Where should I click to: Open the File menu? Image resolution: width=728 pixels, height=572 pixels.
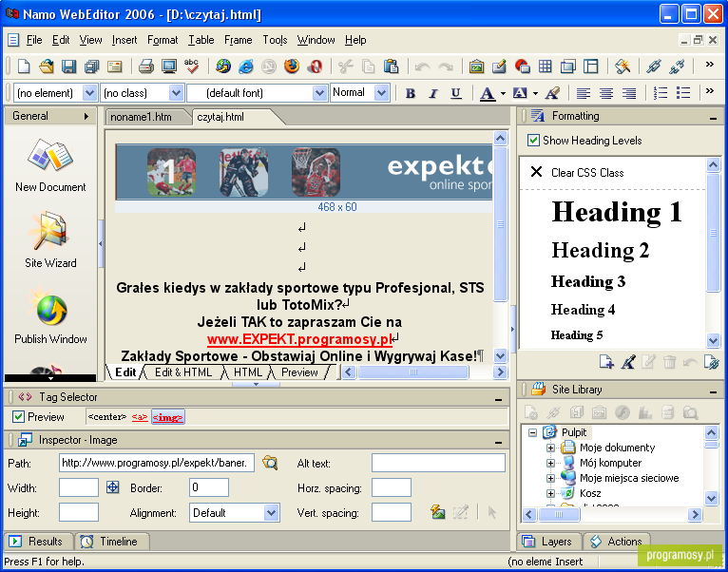coord(34,40)
